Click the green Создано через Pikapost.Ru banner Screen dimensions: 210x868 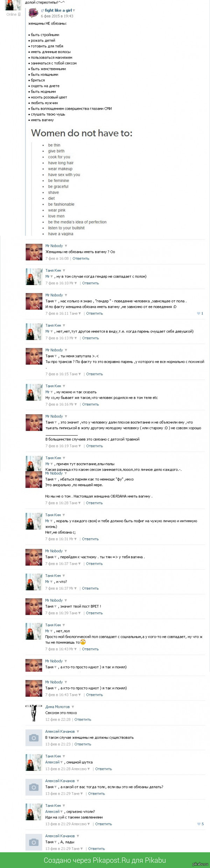click(x=105, y=860)
